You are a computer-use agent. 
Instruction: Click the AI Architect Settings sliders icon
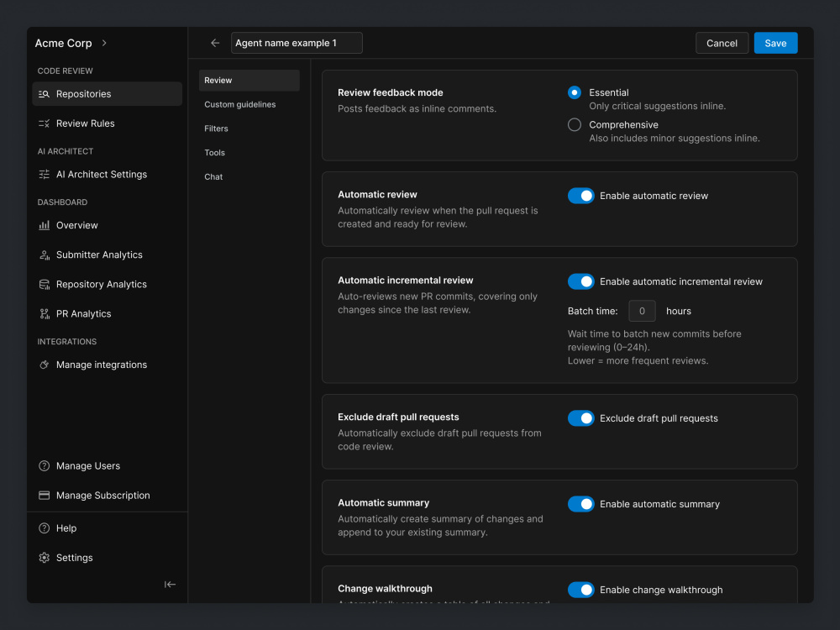44,174
